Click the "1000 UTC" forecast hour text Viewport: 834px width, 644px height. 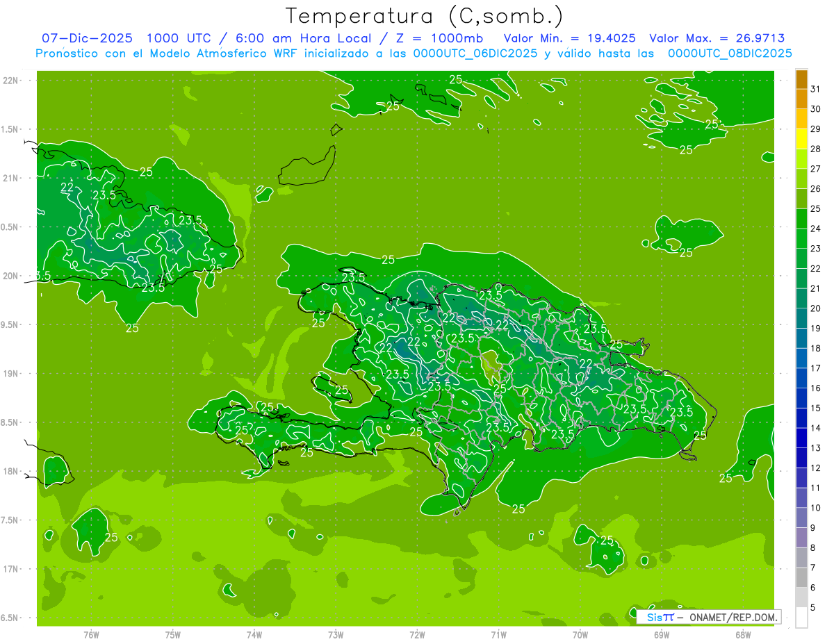(180, 38)
